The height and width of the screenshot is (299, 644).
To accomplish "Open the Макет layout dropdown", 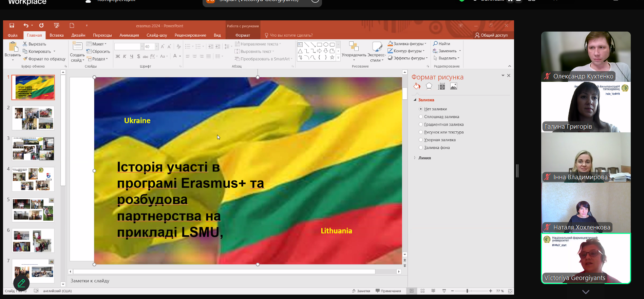I will (x=96, y=44).
